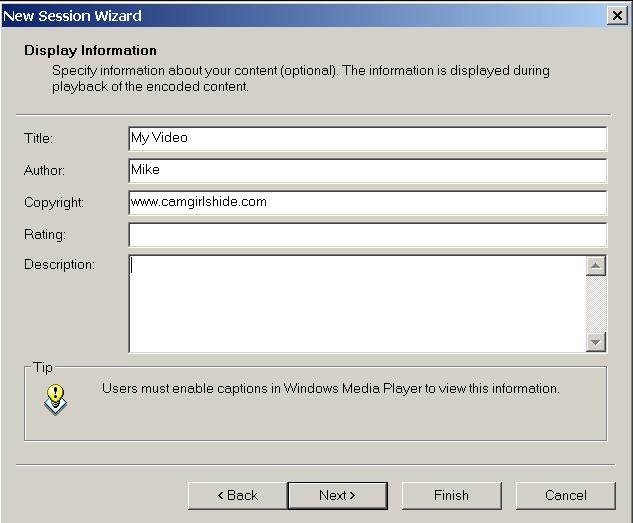Click the Copyright label text
633x523 pixels.
(x=54, y=203)
